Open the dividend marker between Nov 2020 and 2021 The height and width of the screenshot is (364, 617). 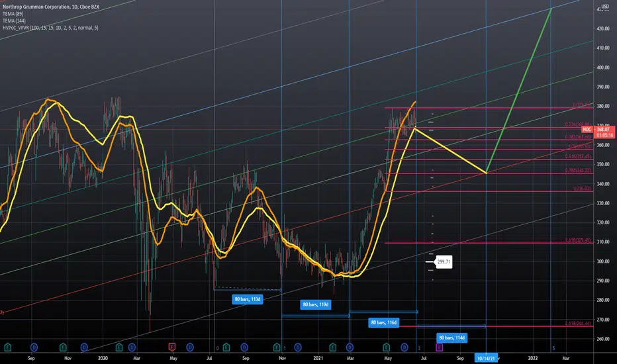tap(299, 347)
